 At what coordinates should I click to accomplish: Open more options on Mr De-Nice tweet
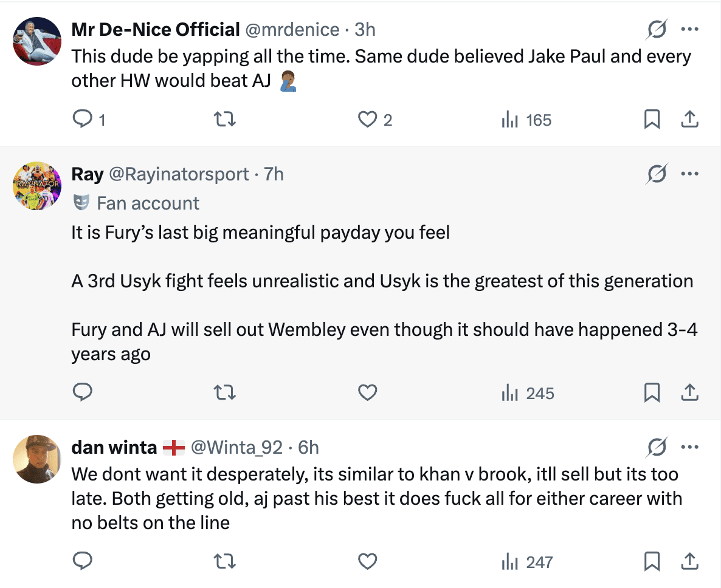coord(689,29)
